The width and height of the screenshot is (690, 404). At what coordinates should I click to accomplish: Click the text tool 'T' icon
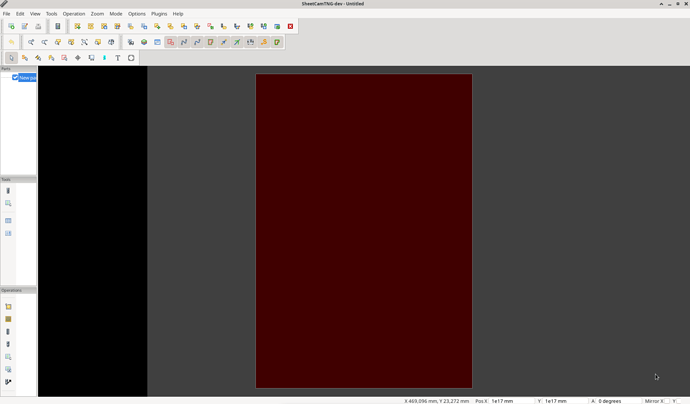117,58
